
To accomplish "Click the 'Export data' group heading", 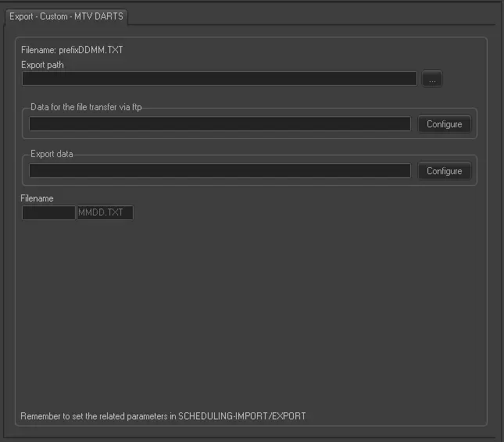I will tap(52, 154).
